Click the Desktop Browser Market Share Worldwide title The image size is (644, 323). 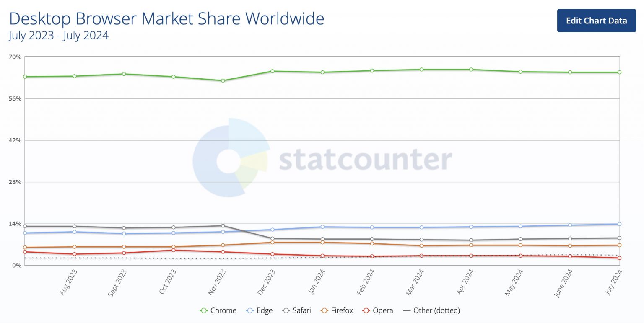pyautogui.click(x=166, y=19)
